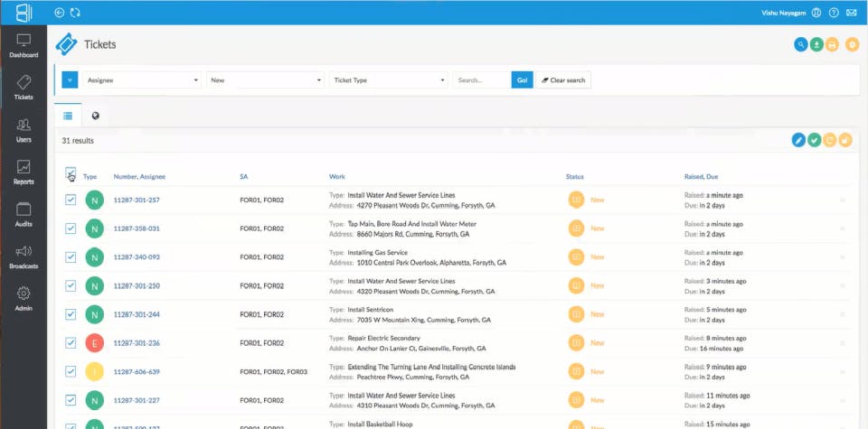Open the New status dropdown filter
The image size is (868, 429).
click(266, 80)
